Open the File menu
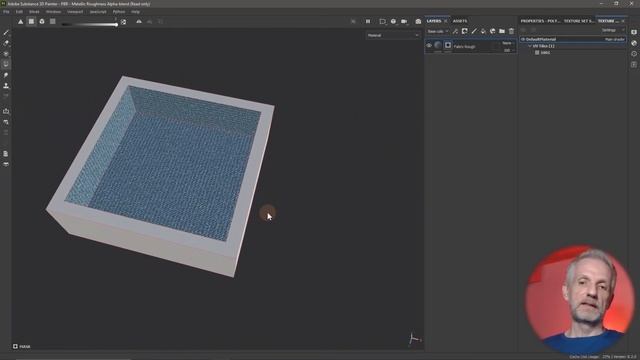Image resolution: width=640 pixels, height=360 pixels. (x=6, y=12)
